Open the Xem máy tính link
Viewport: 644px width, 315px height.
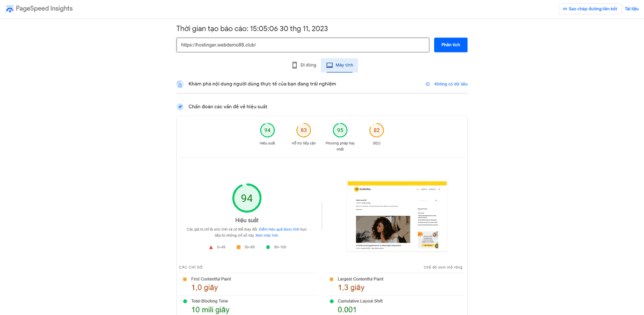pyautogui.click(x=267, y=236)
